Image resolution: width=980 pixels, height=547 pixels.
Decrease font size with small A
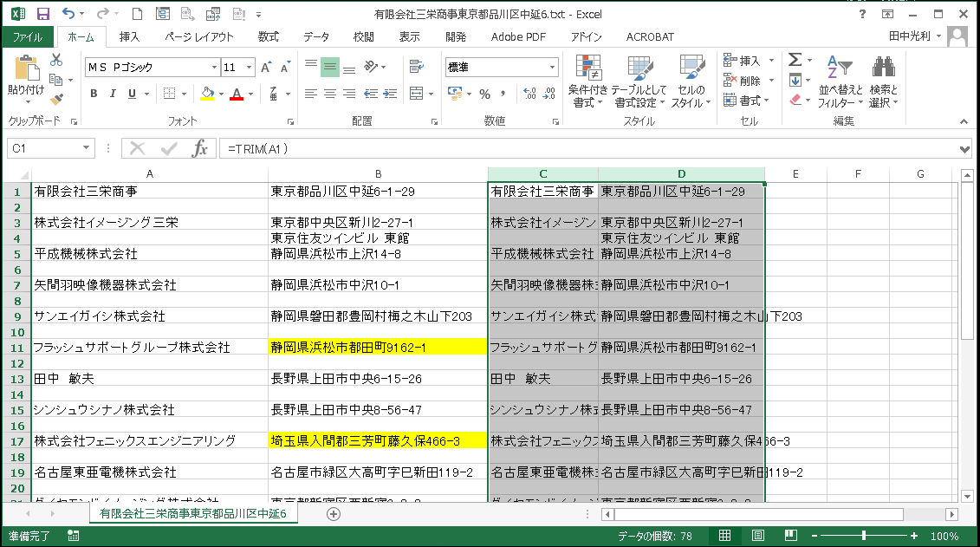pyautogui.click(x=285, y=67)
